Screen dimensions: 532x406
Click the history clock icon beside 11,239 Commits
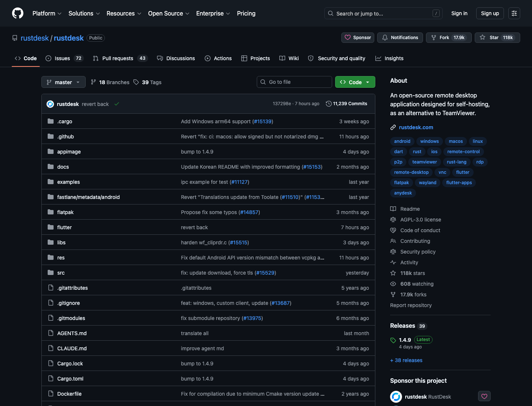click(x=328, y=104)
